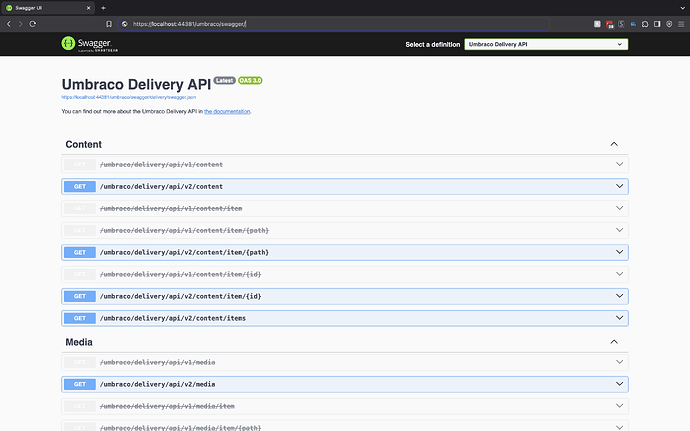Open the swagger.json URL link
Screen dimensions: 690x431
pos(128,97)
